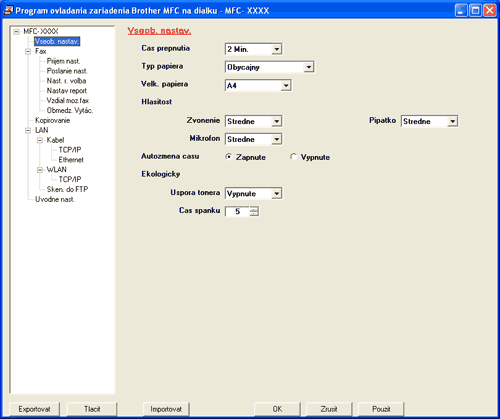Image resolution: width=500 pixels, height=419 pixels.
Task: Select Nastav report in tree
Action: coord(67,91)
